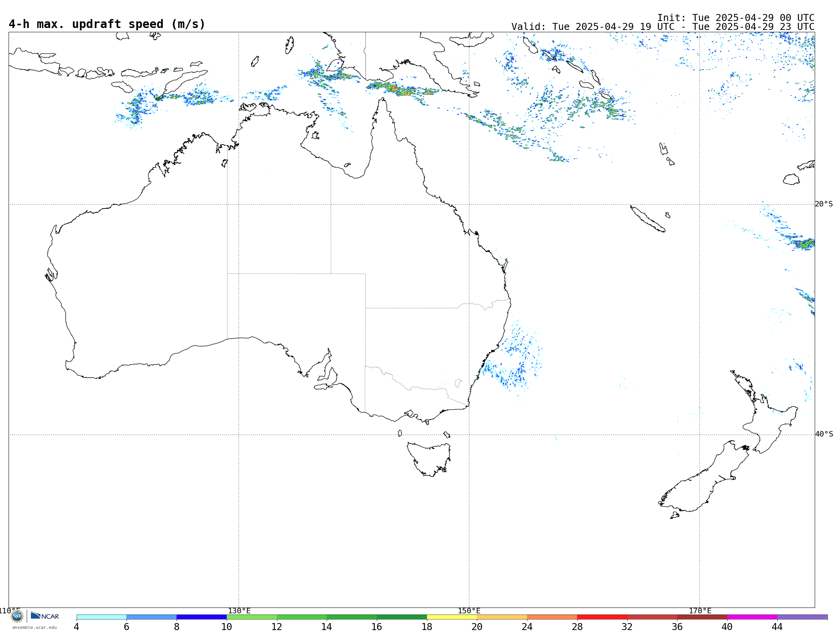840x632 pixels.
Task: Select the magenta 40-44 colorbar swatch
Action: [x=752, y=617]
